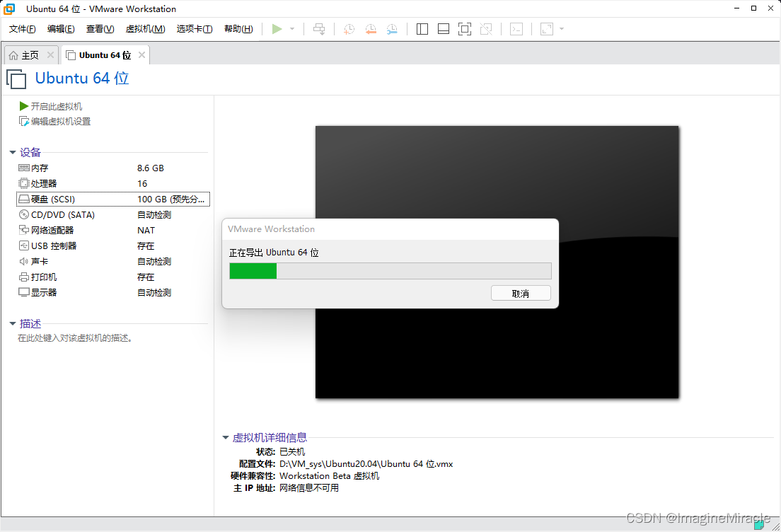Click the Ubuntu 64 位 page heading icon

pyautogui.click(x=16, y=79)
